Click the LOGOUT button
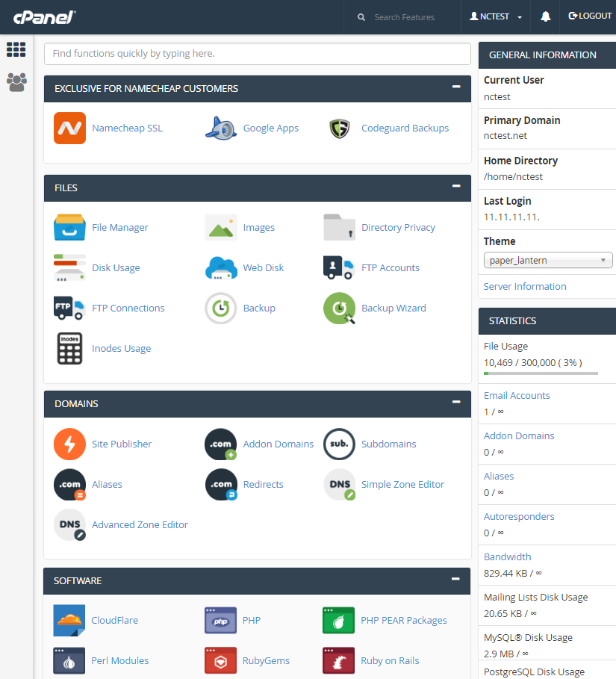The image size is (616, 679). pyautogui.click(x=590, y=16)
